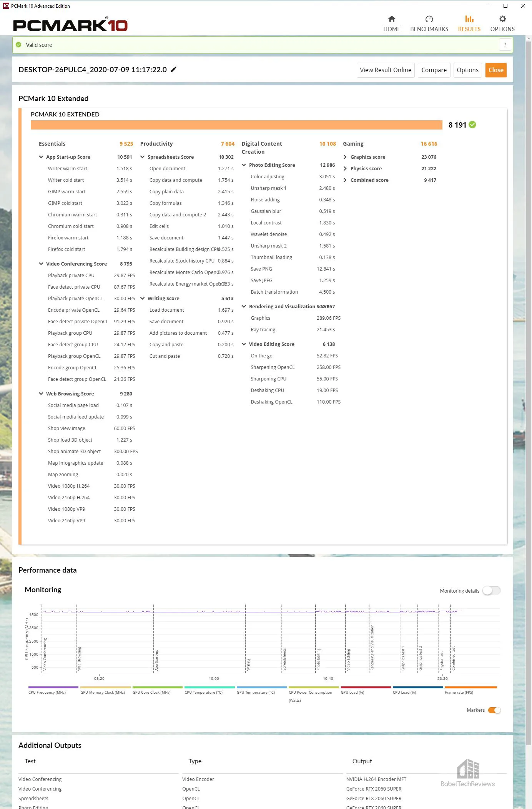Select the GPU Load legend color bar
The height and width of the screenshot is (809, 532).
tap(366, 688)
